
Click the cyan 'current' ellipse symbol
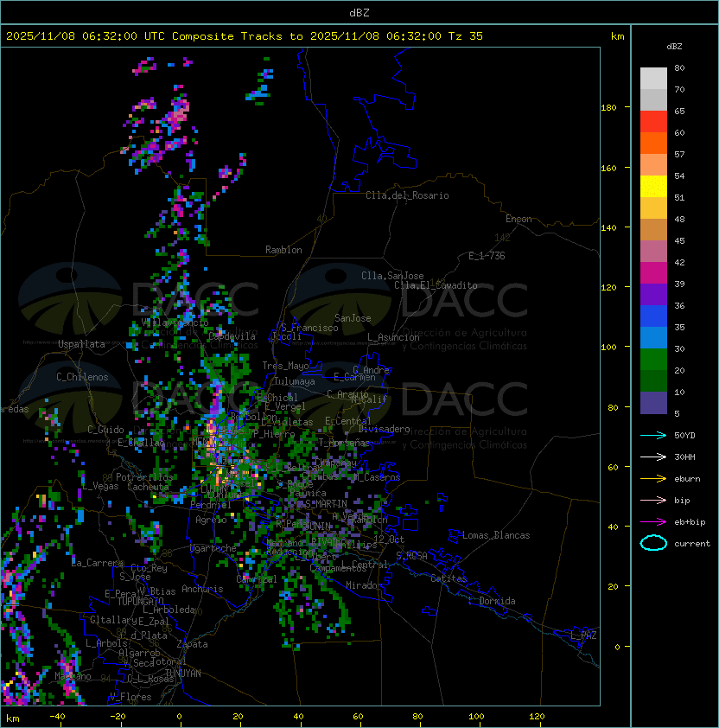pos(653,543)
